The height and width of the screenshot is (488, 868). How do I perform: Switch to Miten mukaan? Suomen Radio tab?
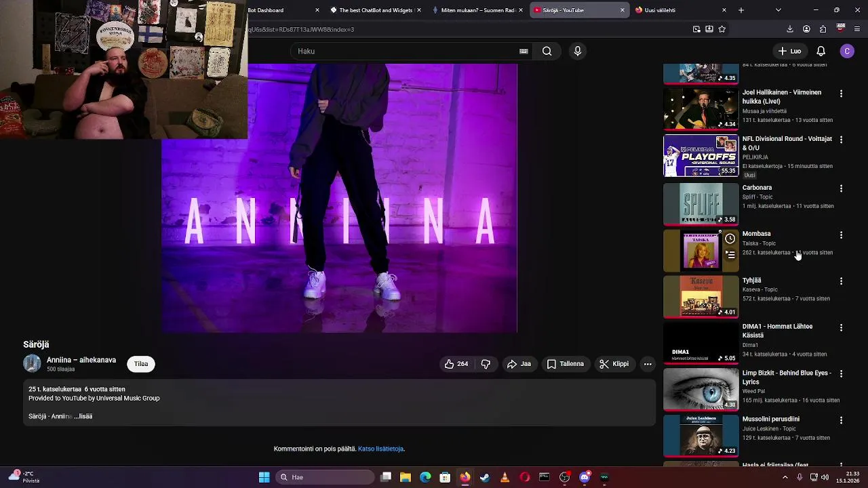(x=477, y=10)
